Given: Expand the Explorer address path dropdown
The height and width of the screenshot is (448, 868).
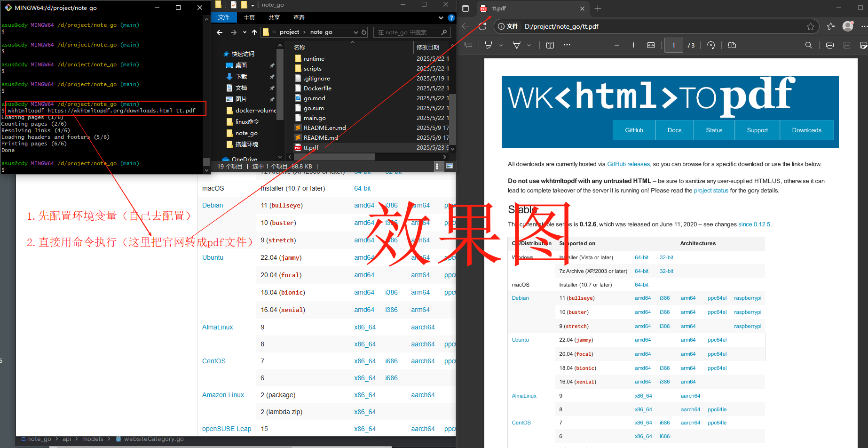Looking at the screenshot, I should (355, 32).
